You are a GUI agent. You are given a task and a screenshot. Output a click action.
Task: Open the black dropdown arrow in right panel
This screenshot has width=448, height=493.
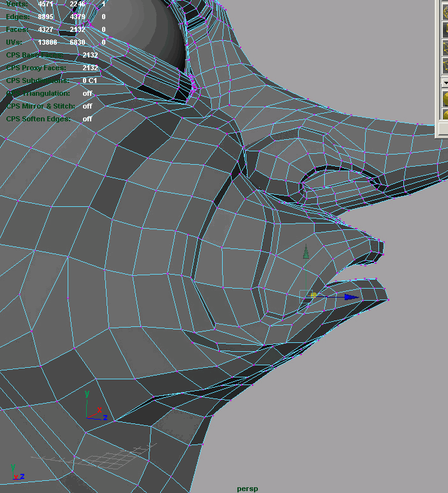(x=445, y=83)
